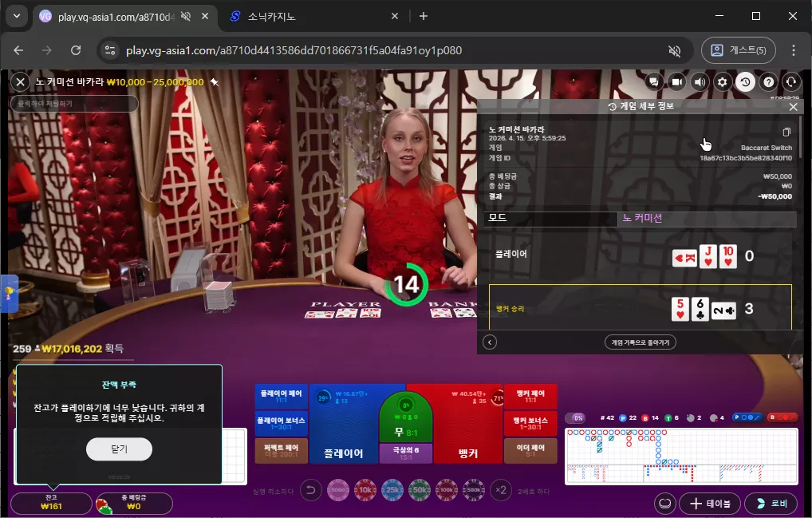Image resolution: width=812 pixels, height=518 pixels.
Task: Open site information icon in address bar
Action: (x=110, y=50)
